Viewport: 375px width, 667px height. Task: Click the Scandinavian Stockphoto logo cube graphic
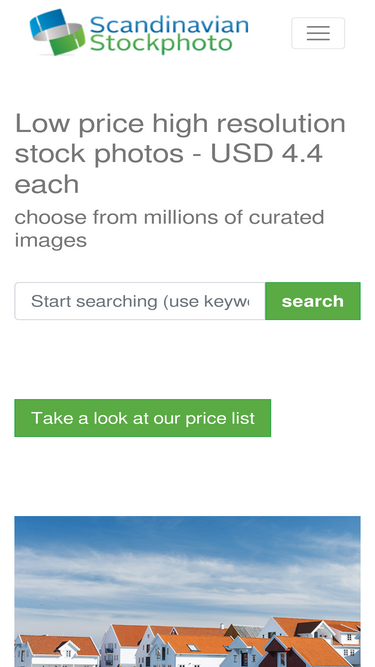click(x=57, y=32)
